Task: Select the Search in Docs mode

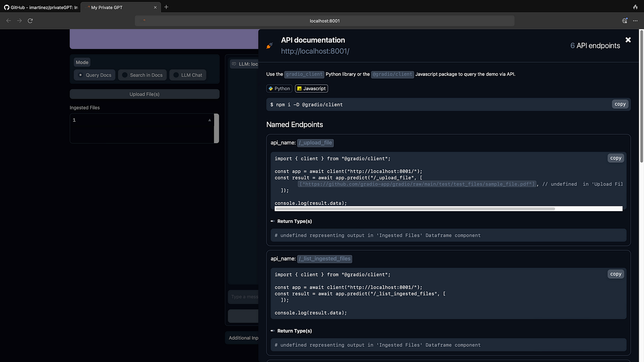Action: 142,75
